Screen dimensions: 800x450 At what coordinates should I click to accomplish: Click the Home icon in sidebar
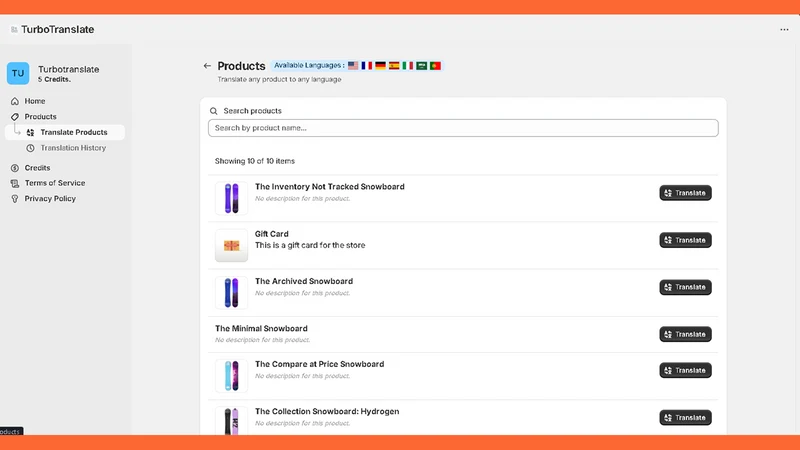(x=15, y=101)
